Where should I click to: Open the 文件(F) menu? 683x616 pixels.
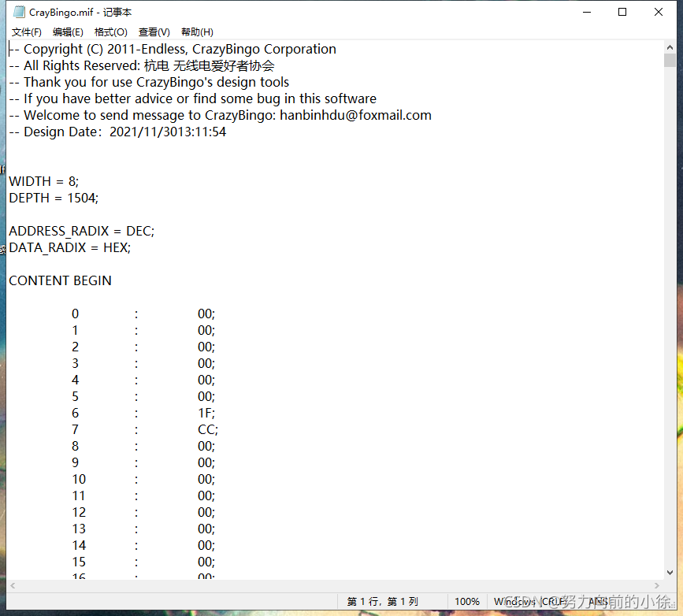[x=26, y=32]
